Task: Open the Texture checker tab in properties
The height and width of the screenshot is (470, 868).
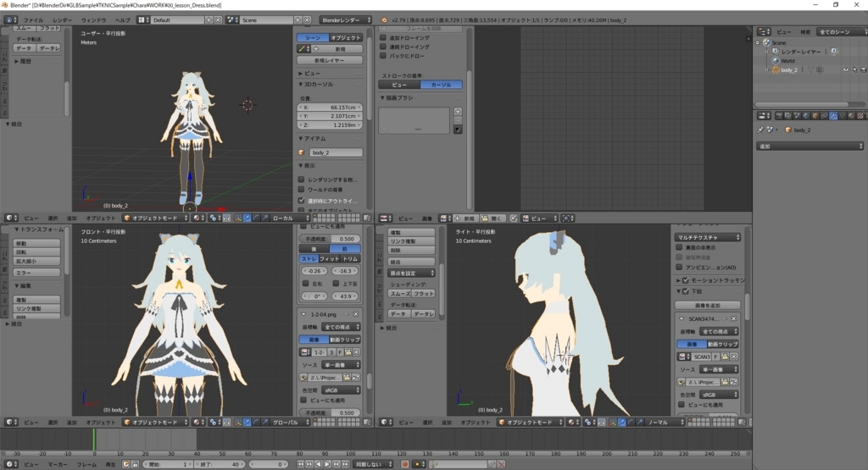Action: click(860, 115)
